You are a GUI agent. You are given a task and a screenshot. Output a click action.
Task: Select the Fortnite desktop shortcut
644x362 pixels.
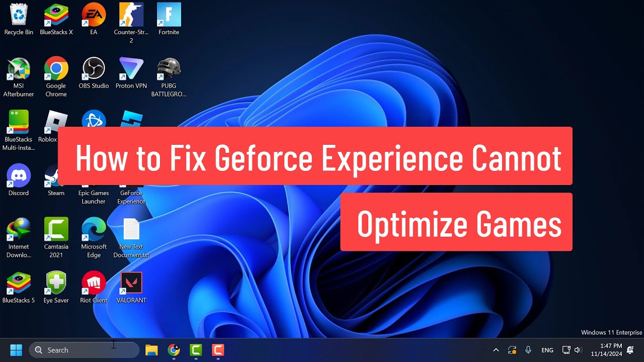[x=169, y=19]
